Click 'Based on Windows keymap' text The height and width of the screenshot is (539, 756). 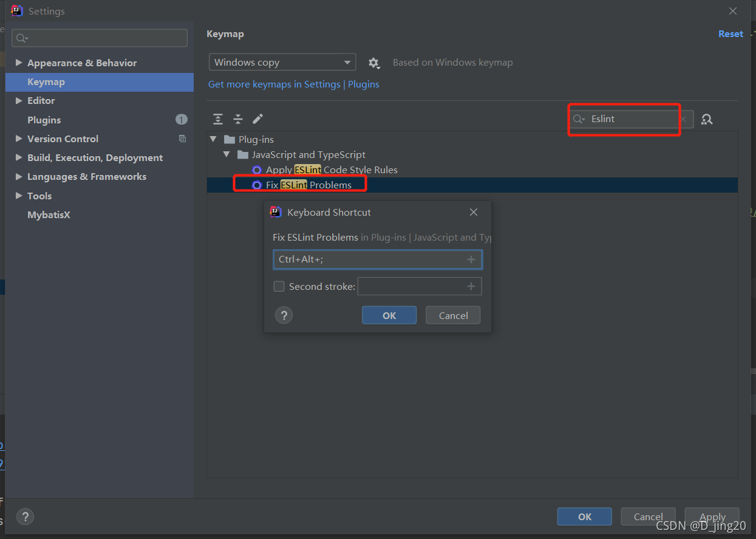(452, 63)
